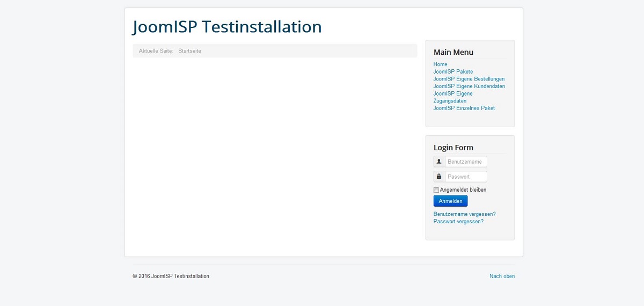This screenshot has width=644, height=306.
Task: Click the JoomISP Testinstallation site title
Action: point(227,26)
